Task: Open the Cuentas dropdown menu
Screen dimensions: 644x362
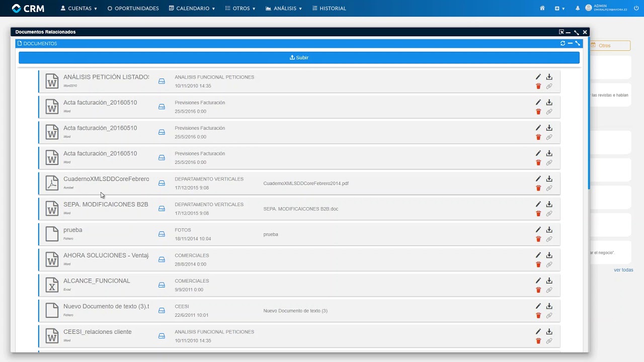Action: 78,9
